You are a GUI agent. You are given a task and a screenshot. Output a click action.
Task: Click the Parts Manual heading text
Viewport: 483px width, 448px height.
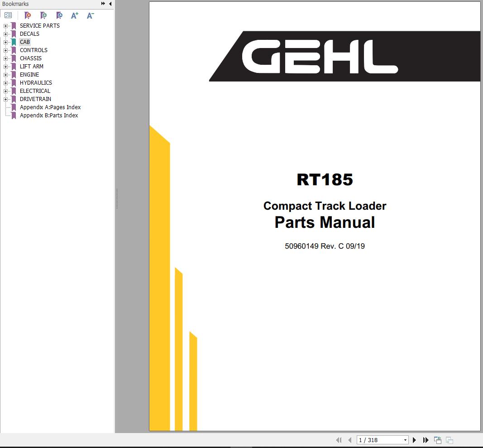[325, 222]
